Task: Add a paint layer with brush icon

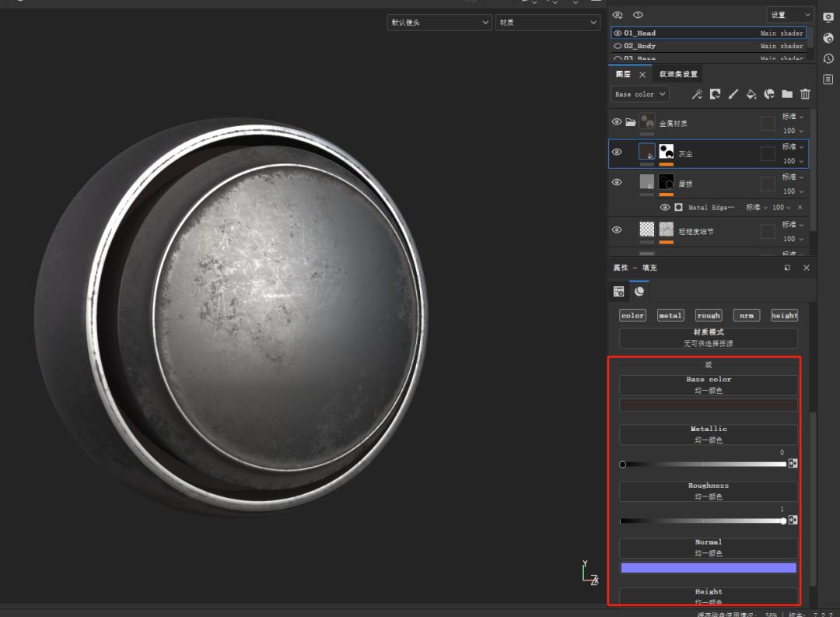Action: point(733,94)
